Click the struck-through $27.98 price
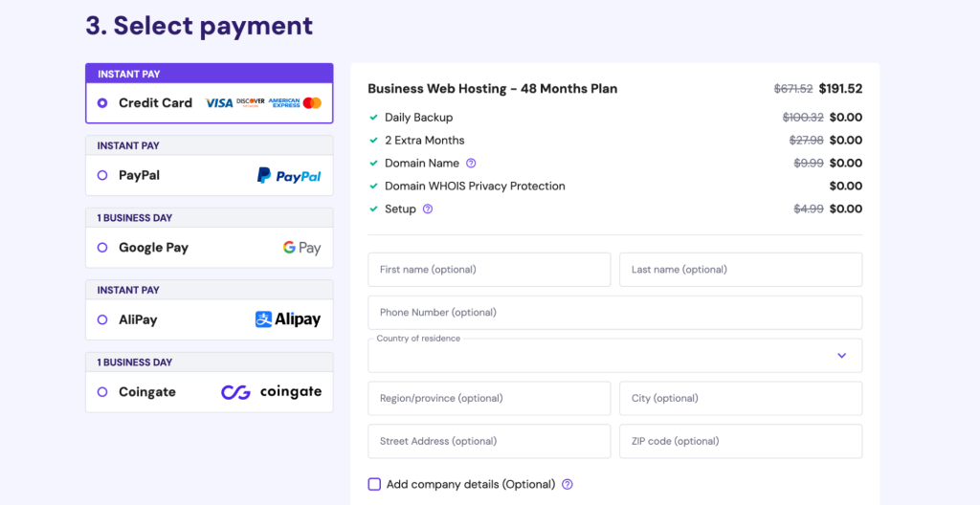 coord(807,140)
